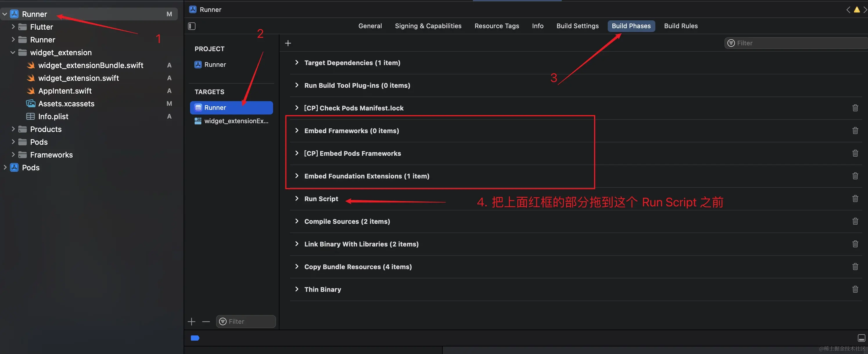Image resolution: width=868 pixels, height=354 pixels.
Task: Click the remove target minus button
Action: 206,322
